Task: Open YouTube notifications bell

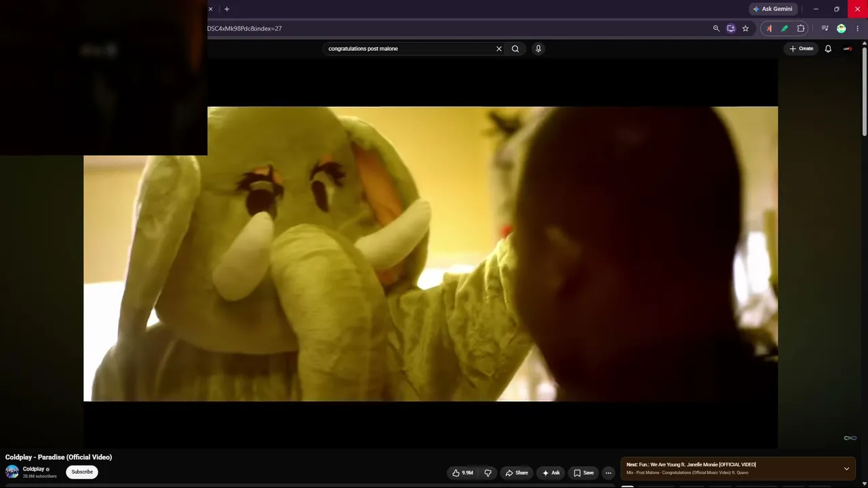Action: click(x=828, y=49)
